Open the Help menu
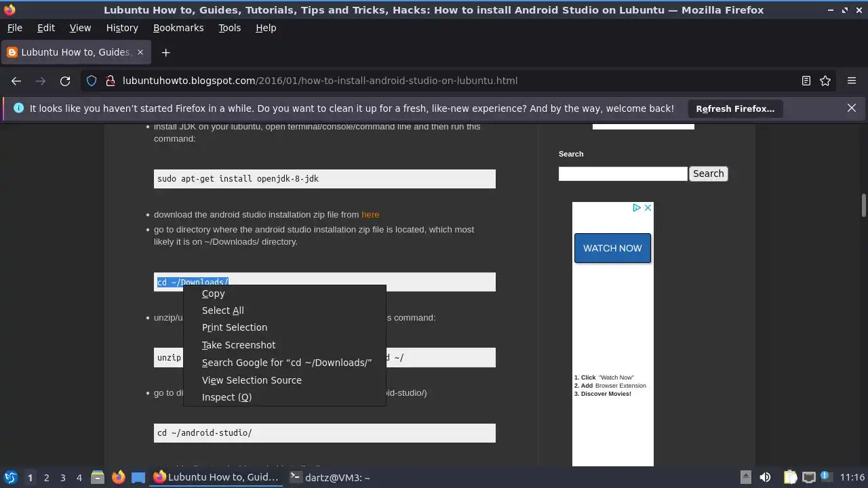Viewport: 868px width, 488px height. (266, 28)
